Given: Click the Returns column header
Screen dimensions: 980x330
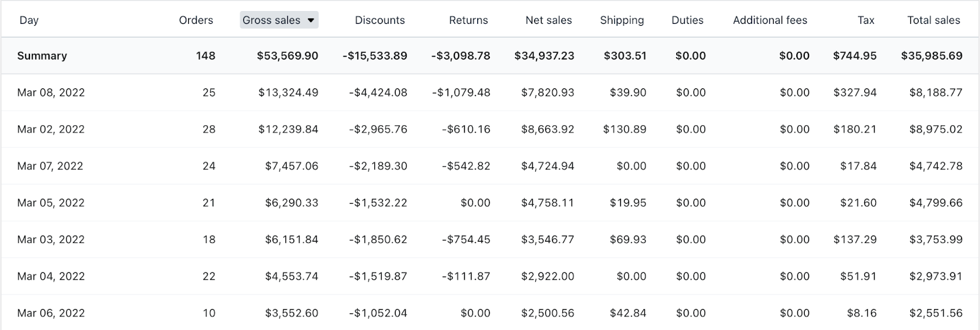Looking at the screenshot, I should tap(468, 20).
